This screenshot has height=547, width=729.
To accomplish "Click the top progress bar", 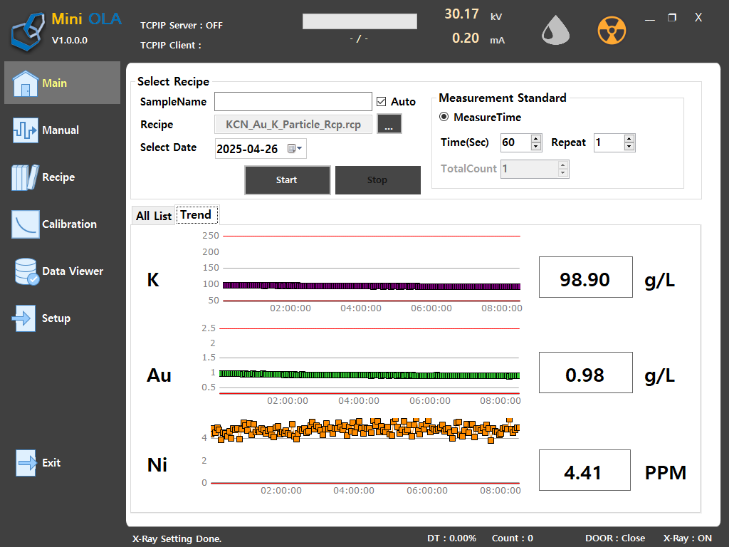I will 359,21.
